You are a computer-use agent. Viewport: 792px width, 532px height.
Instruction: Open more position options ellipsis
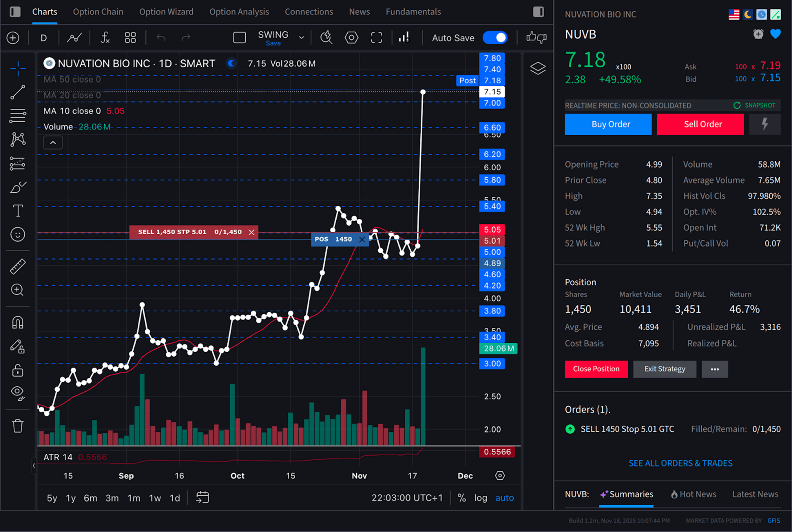tap(714, 369)
